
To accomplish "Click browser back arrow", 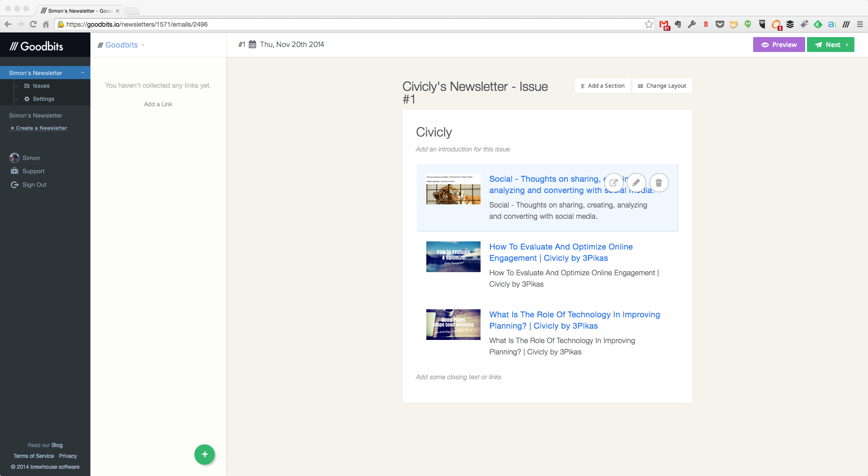I will tap(8, 24).
